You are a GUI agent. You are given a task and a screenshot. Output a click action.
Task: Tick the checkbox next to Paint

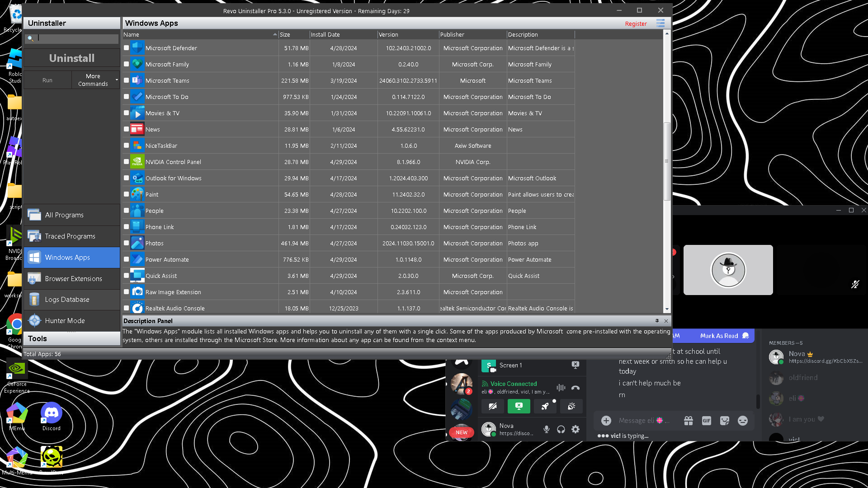[127, 194]
